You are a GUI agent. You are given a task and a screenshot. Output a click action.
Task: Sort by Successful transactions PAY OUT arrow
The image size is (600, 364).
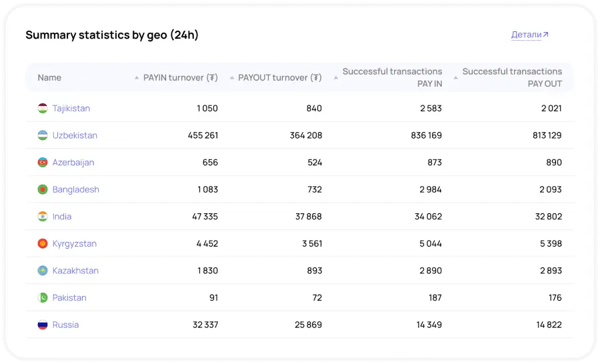(456, 78)
